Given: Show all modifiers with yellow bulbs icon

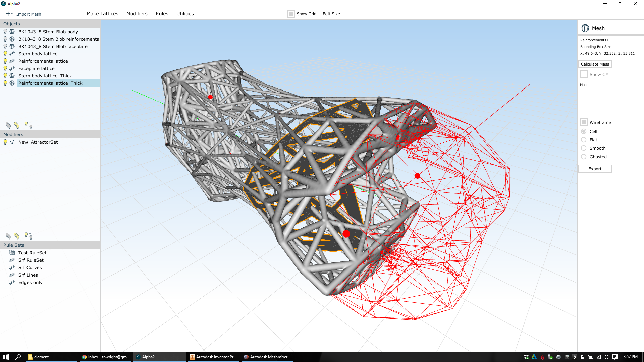Looking at the screenshot, I should click(x=17, y=236).
